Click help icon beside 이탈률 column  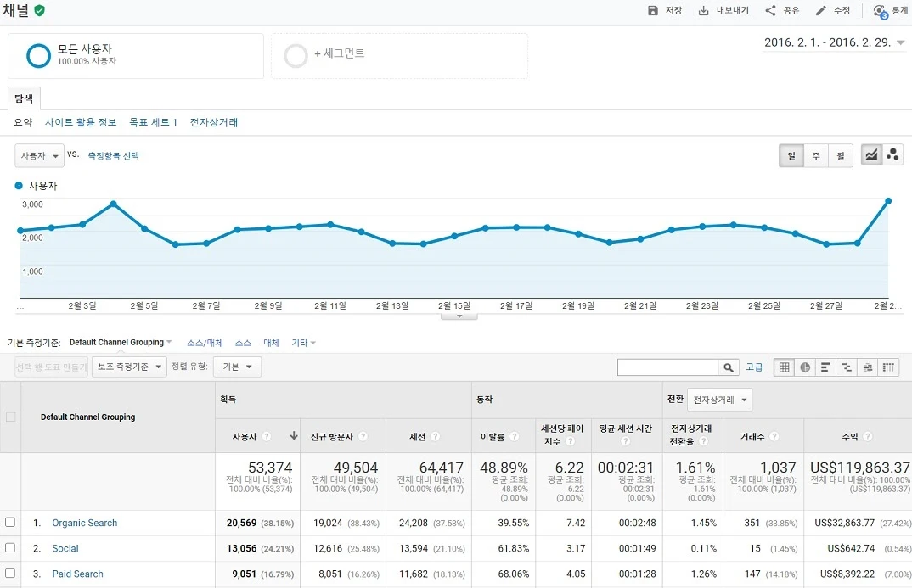tap(514, 436)
